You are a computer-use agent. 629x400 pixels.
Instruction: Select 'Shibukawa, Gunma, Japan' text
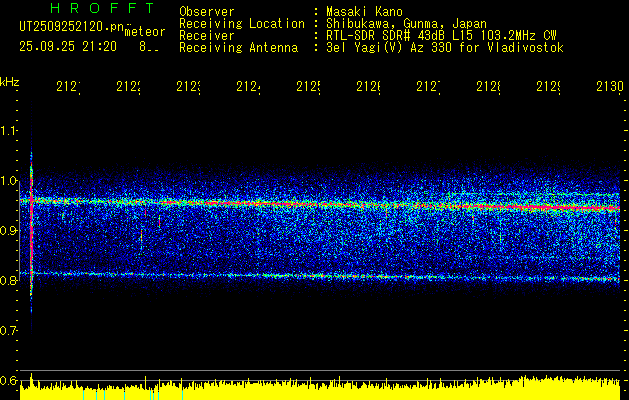click(x=406, y=24)
